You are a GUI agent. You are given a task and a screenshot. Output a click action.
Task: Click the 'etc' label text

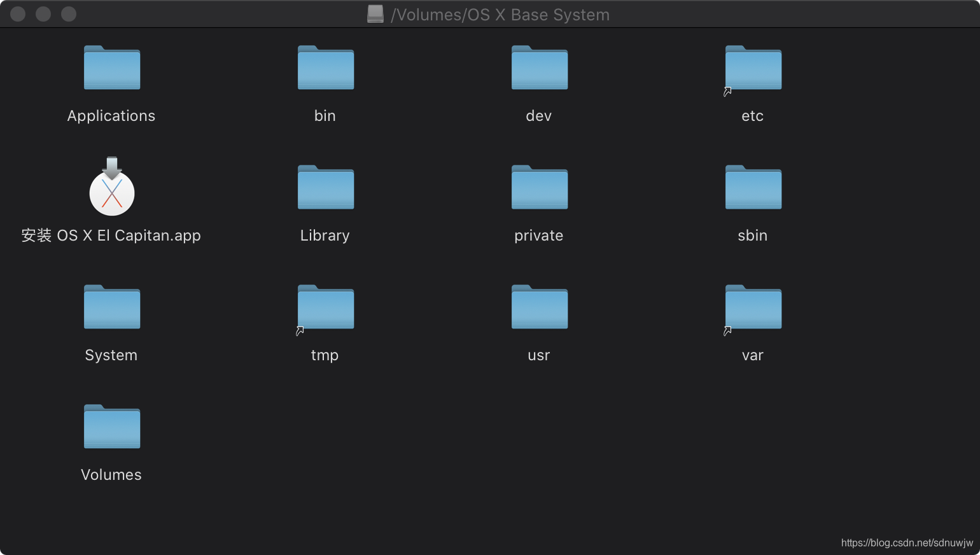[x=753, y=116]
